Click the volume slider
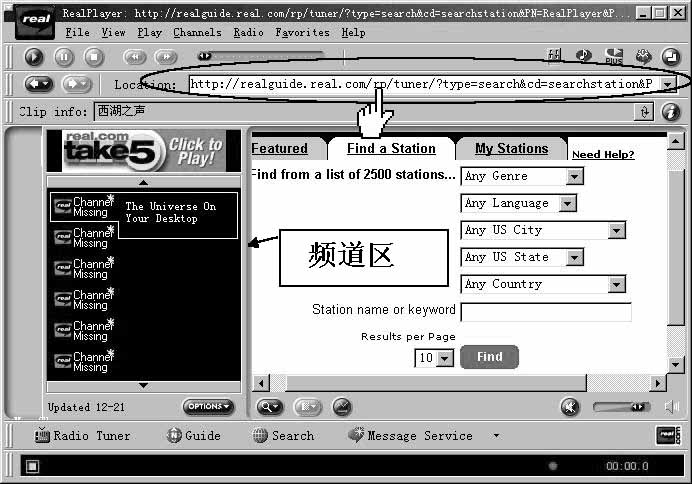The height and width of the screenshot is (484, 692). 620,407
